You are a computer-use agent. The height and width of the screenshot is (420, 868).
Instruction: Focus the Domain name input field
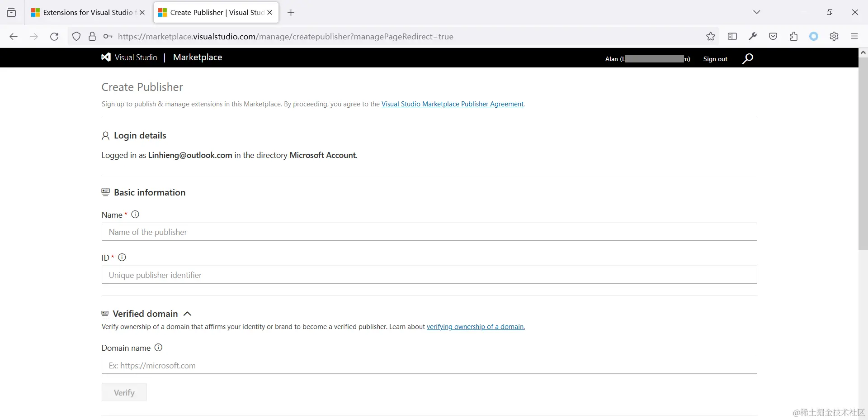[429, 365]
